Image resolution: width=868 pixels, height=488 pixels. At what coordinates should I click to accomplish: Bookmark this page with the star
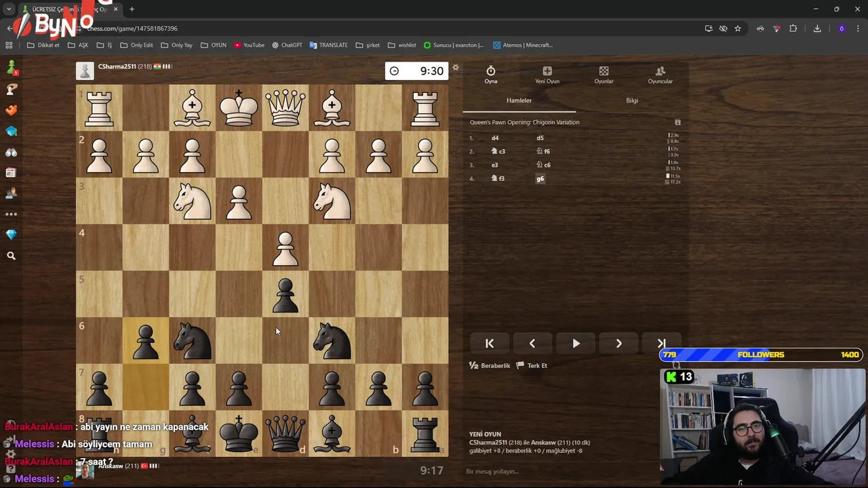pyautogui.click(x=738, y=28)
